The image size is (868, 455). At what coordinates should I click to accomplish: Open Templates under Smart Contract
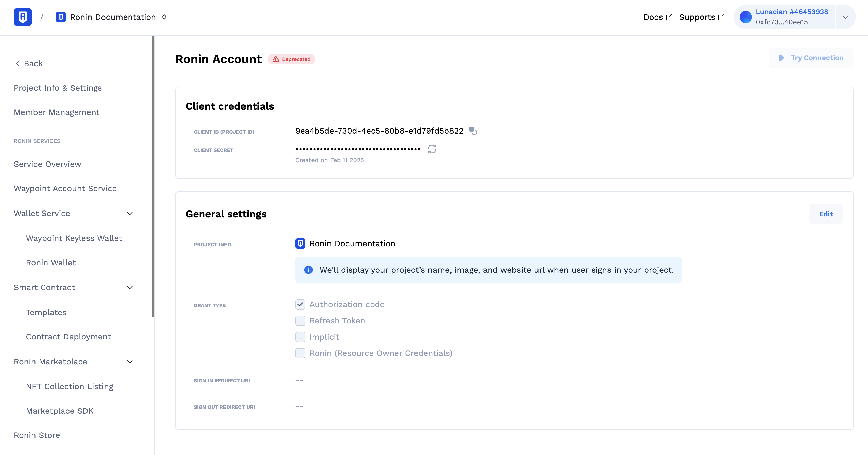[46, 312]
